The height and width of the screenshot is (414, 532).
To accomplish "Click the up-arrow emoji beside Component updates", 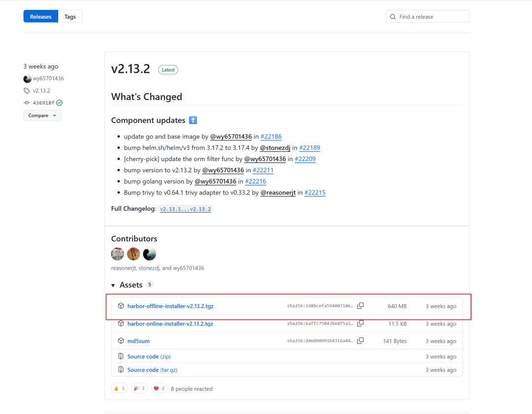I will click(193, 121).
